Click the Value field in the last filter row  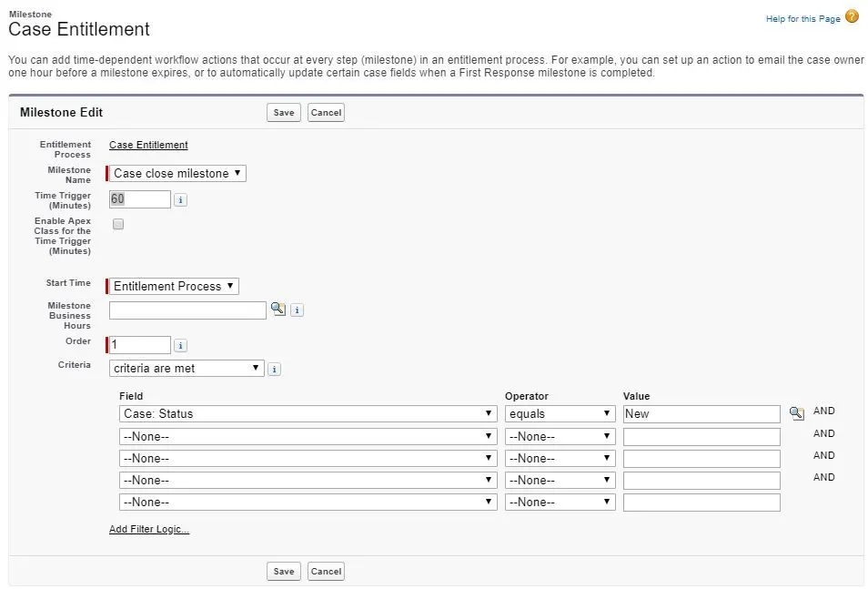pyautogui.click(x=701, y=502)
